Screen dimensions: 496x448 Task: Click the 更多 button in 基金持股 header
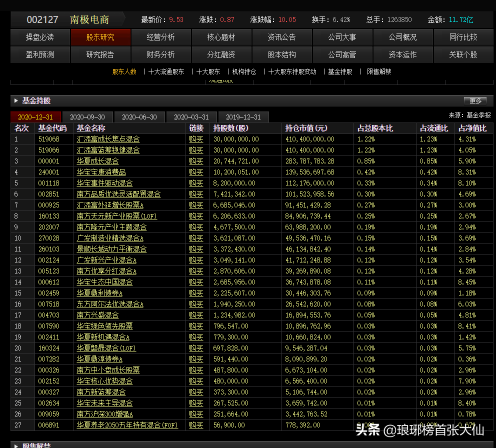pos(475,101)
